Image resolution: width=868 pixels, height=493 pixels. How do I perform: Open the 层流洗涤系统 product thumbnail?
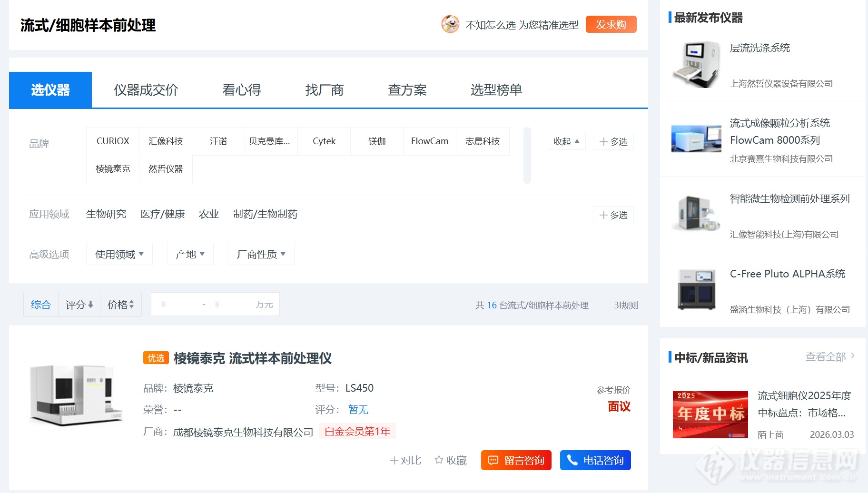pyautogui.click(x=696, y=64)
